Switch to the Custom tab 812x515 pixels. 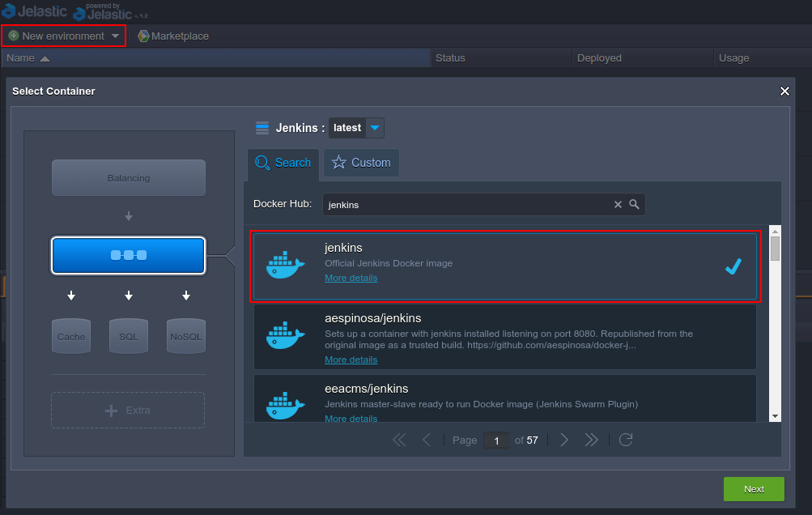pyautogui.click(x=361, y=163)
